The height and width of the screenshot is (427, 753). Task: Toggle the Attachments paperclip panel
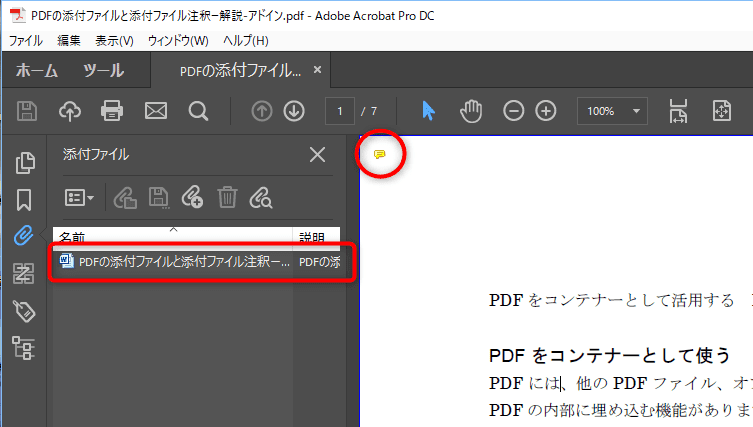[x=24, y=236]
